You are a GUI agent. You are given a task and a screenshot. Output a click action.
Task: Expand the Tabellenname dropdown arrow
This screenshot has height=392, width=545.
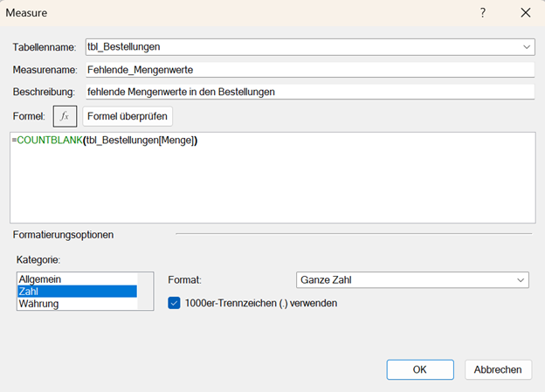[x=527, y=47]
